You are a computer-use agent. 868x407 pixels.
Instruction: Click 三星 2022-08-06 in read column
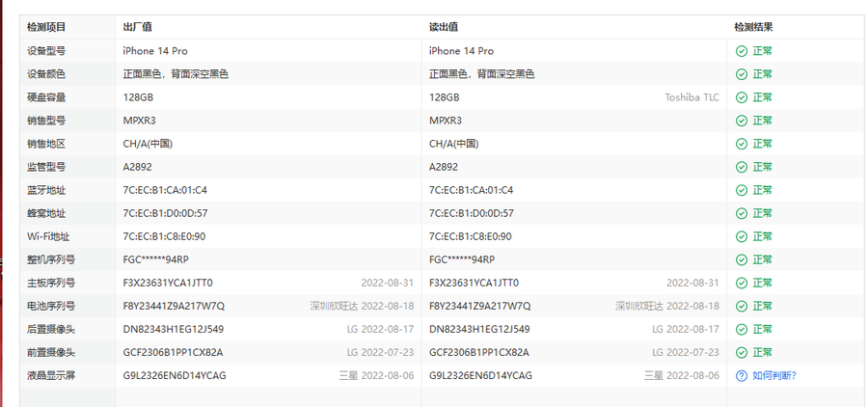point(682,376)
